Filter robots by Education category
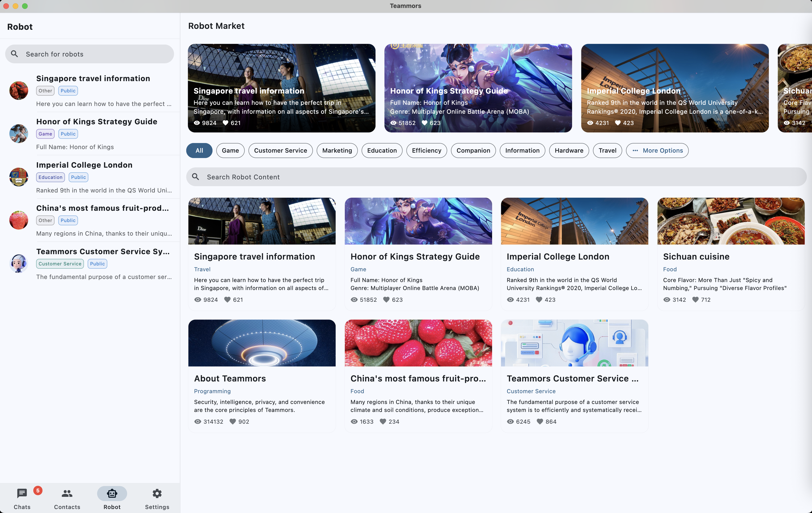Screen dimensions: 812x513 click(382, 151)
